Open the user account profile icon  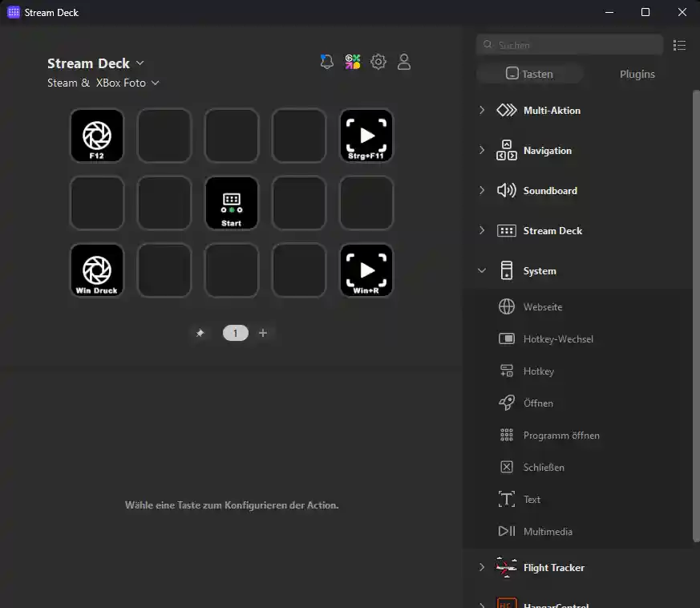click(404, 62)
